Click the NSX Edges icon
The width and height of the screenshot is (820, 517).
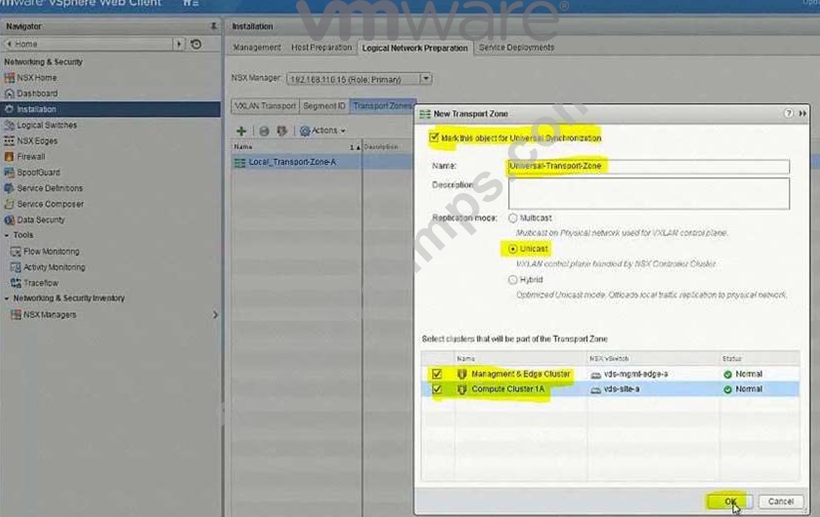click(9, 141)
